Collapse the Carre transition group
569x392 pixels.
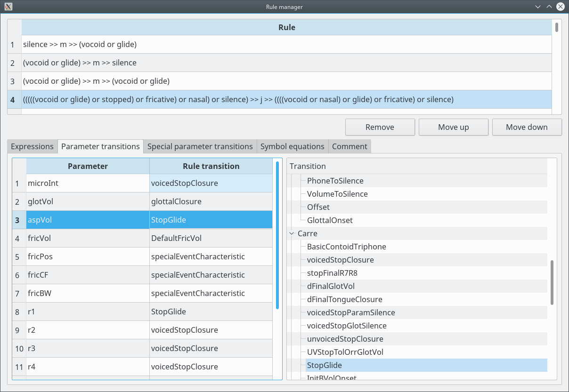(292, 233)
